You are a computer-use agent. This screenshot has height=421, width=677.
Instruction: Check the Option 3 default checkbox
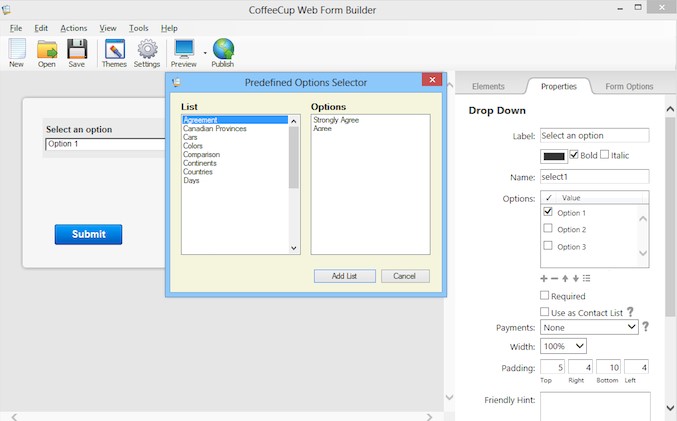click(548, 245)
